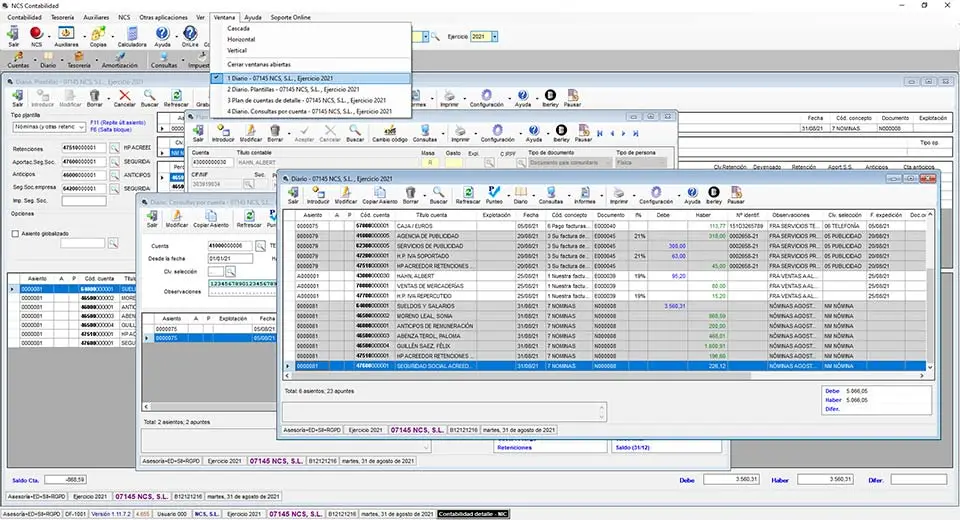This screenshot has width=960, height=520.
Task: Open Tesorería icon in secondary toolbar
Action: point(78,60)
